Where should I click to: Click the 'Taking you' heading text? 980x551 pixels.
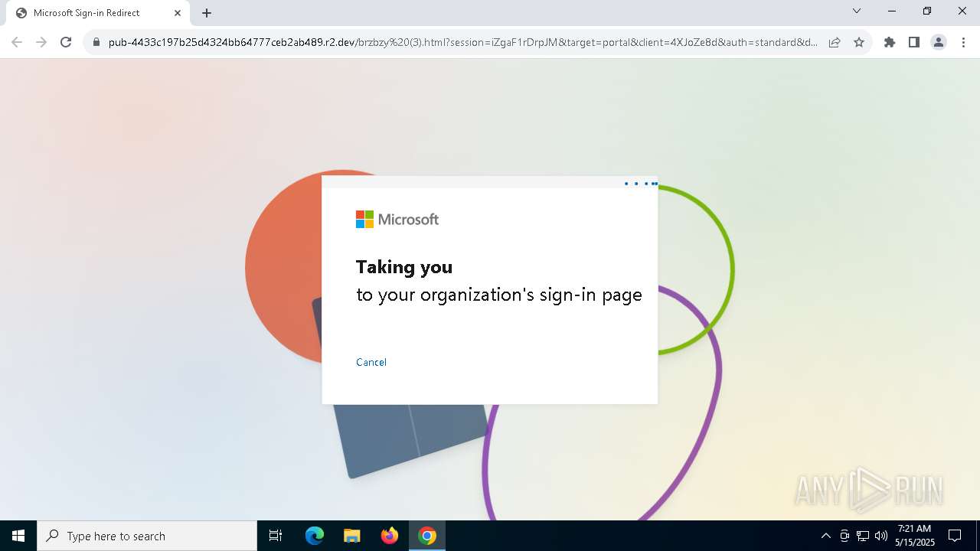click(x=404, y=267)
